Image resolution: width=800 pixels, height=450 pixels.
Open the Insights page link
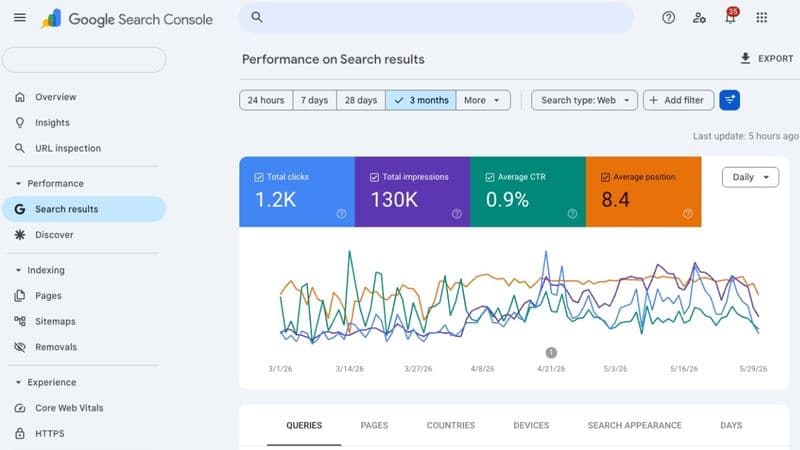click(x=52, y=122)
